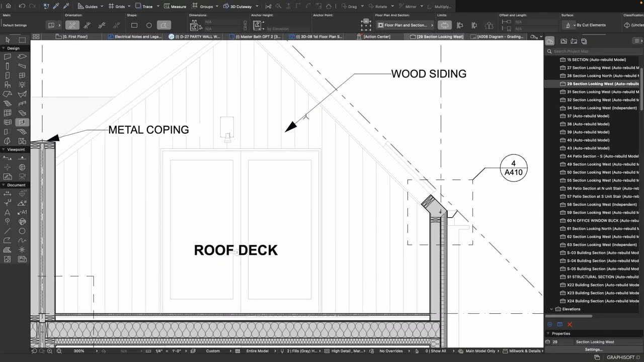Click the Search Project Map field
The height and width of the screenshot is (362, 644).
(593, 51)
